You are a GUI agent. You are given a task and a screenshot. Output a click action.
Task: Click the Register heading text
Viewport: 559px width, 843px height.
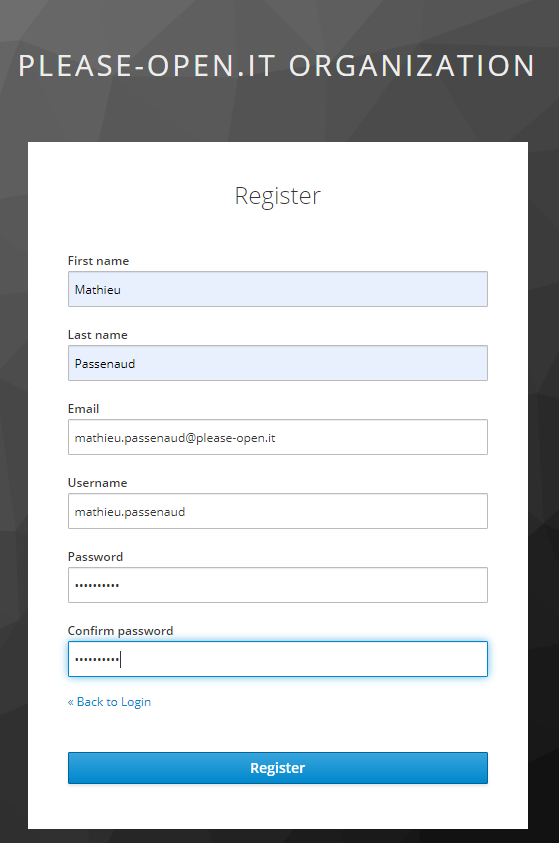pyautogui.click(x=277, y=196)
